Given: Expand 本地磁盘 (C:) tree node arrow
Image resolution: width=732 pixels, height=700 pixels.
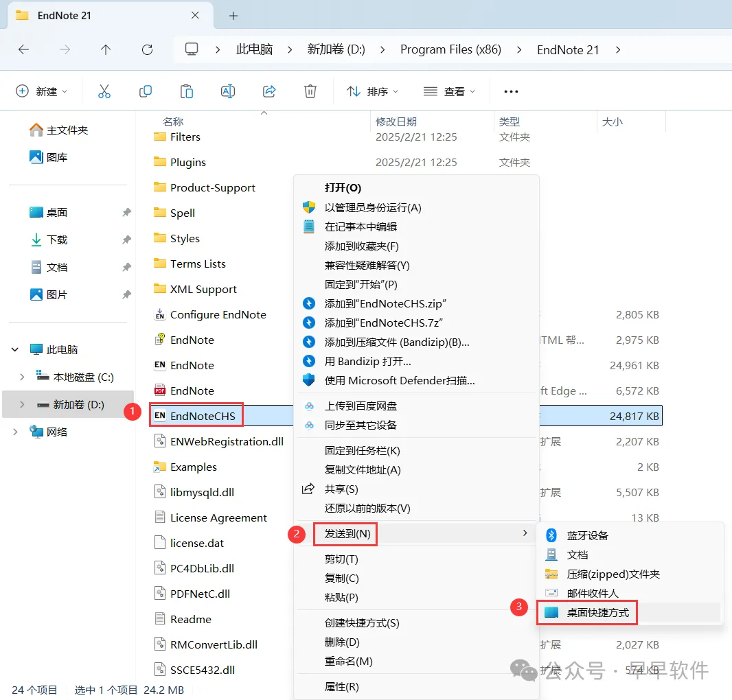Looking at the screenshot, I should coord(22,377).
